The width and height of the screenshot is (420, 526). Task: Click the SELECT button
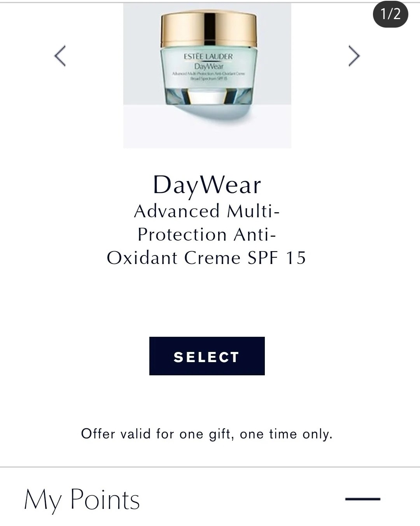click(x=207, y=356)
